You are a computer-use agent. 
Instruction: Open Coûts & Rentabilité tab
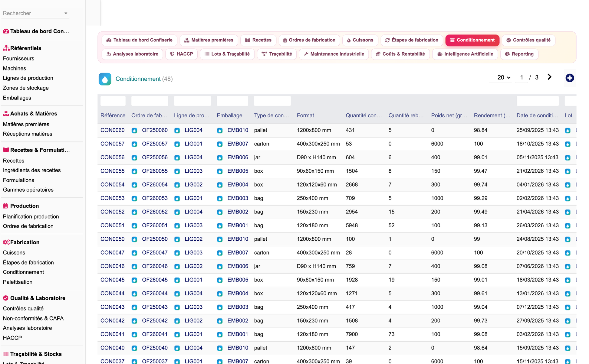coord(400,54)
